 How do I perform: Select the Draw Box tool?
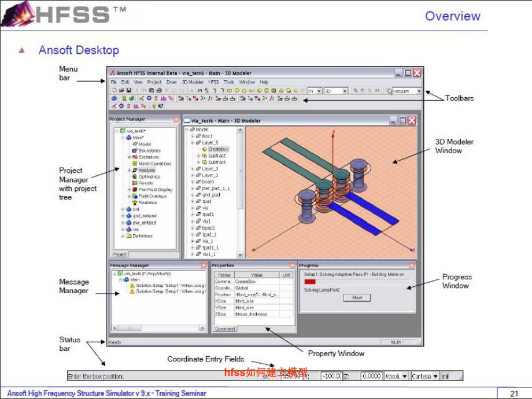point(259,91)
